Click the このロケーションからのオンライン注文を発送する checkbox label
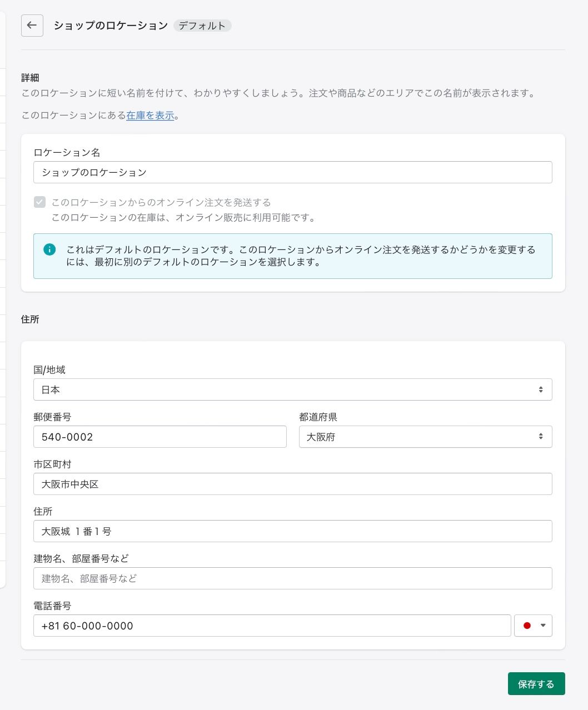 click(161, 202)
